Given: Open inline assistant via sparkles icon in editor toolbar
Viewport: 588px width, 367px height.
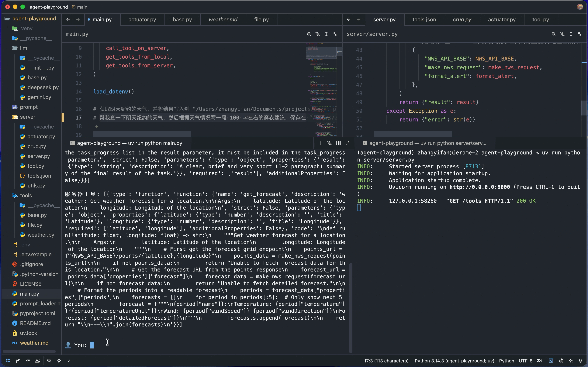Looking at the screenshot, I should 318,34.
